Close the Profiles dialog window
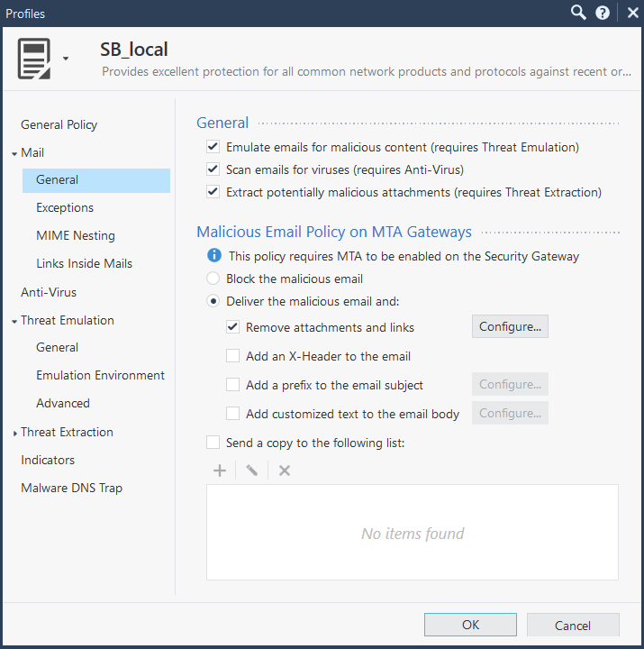Image resolution: width=644 pixels, height=649 pixels. coord(632,13)
